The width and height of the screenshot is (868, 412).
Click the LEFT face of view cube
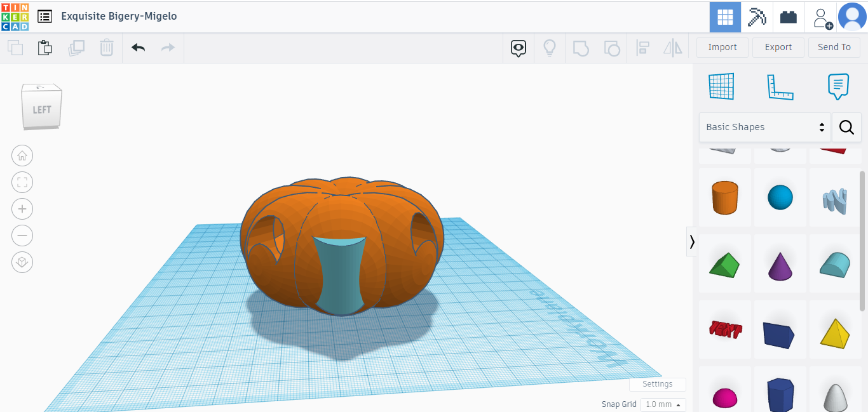(42, 109)
